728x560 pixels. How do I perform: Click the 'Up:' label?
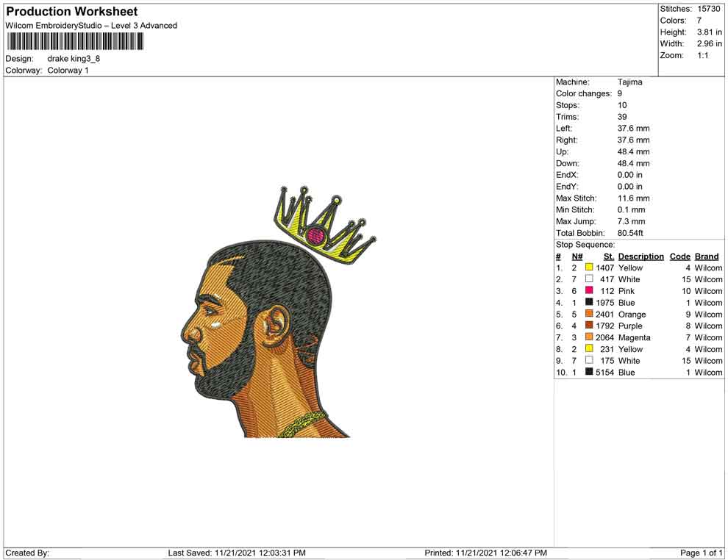coord(562,151)
